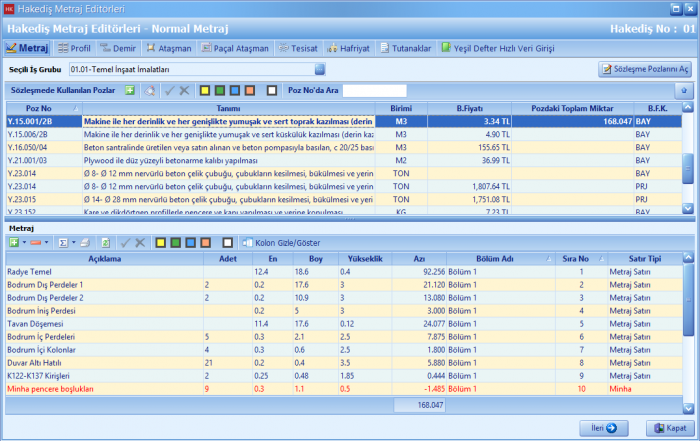Click the red delete row icon in Metraj toolbar
This screenshot has width=700, height=441.
click(x=35, y=242)
